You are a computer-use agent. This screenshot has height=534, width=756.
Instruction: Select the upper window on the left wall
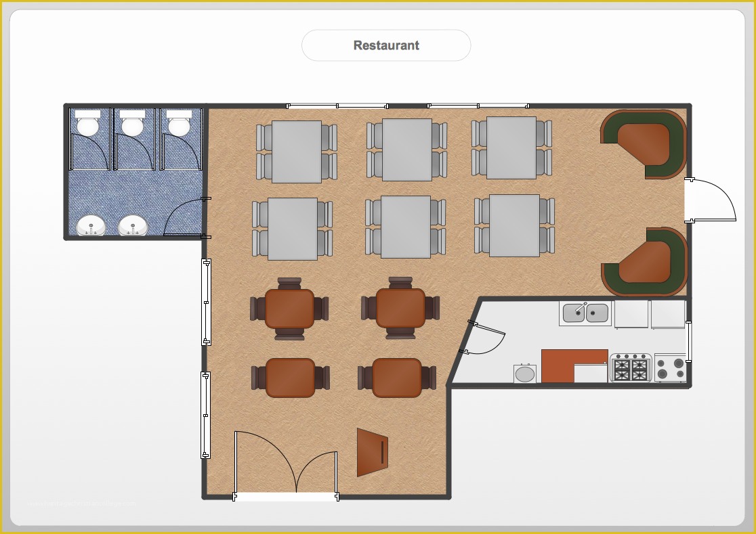[x=206, y=303]
